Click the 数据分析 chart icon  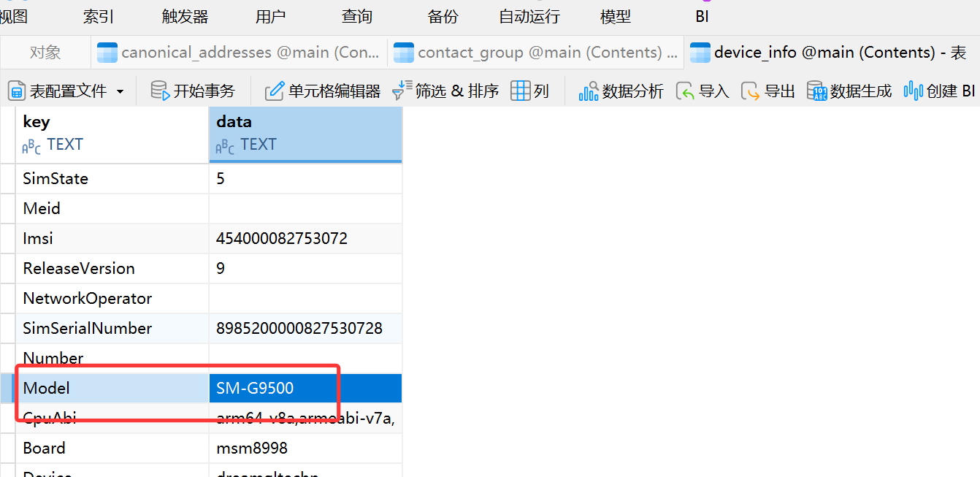tap(589, 91)
